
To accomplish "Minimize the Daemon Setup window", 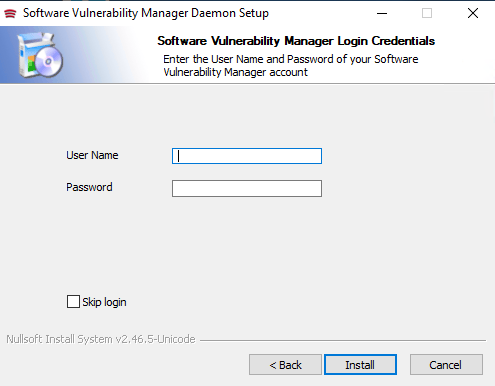I will click(382, 13).
